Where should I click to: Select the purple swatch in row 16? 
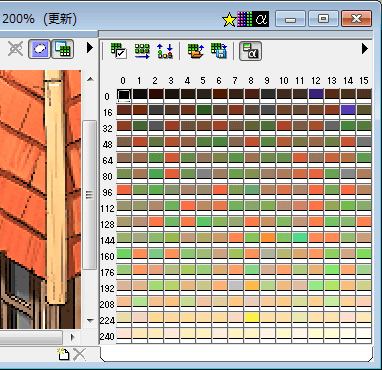[x=348, y=110]
